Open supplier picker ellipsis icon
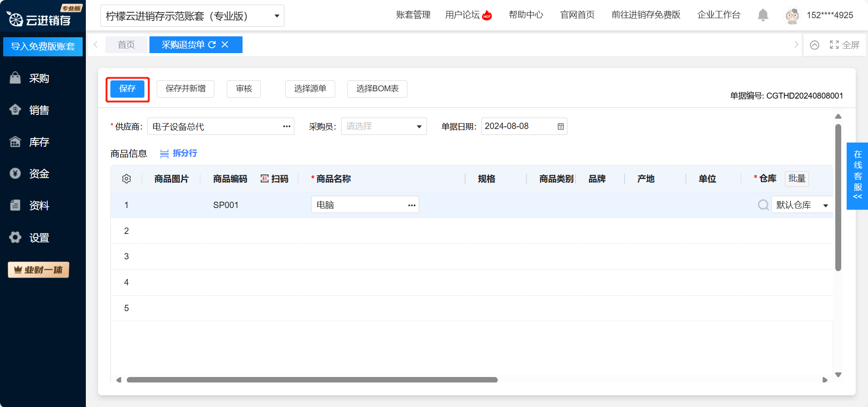The image size is (868, 407). pyautogui.click(x=287, y=126)
